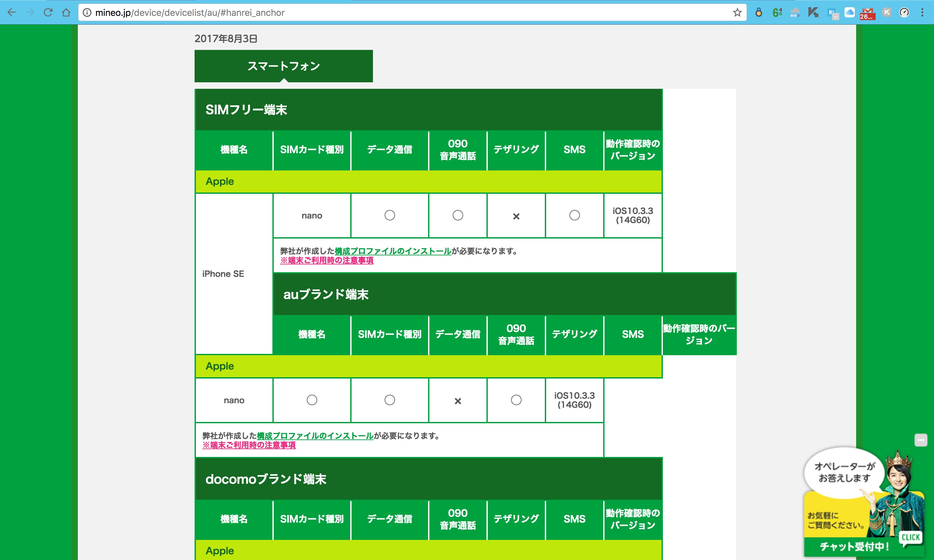The width and height of the screenshot is (934, 560).
Task: Go to the browser home page
Action: pos(66,12)
